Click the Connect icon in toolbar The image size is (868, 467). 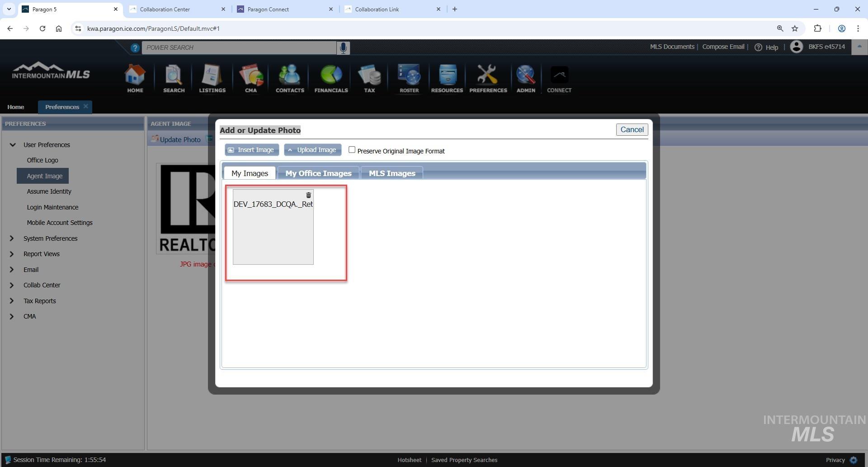[559, 79]
